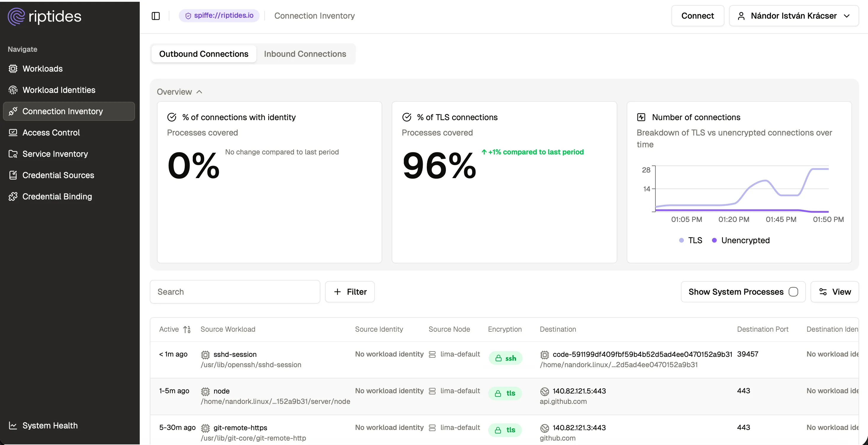
Task: Open the View options menu
Action: click(835, 292)
